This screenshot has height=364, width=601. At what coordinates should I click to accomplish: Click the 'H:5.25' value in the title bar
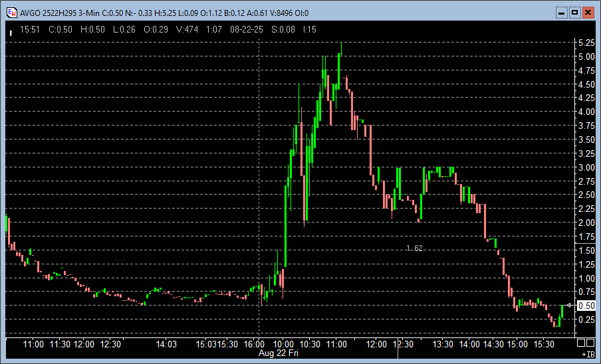(x=165, y=13)
